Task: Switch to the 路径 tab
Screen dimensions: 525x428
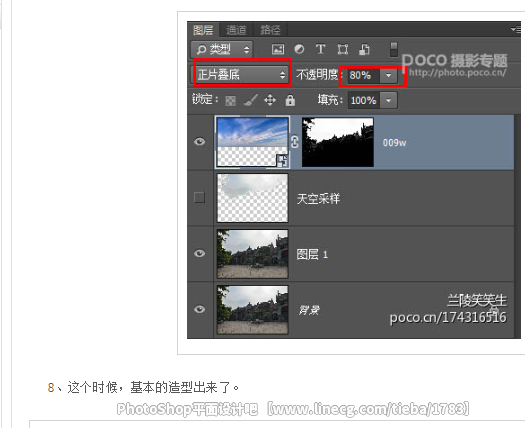Action: [271, 30]
